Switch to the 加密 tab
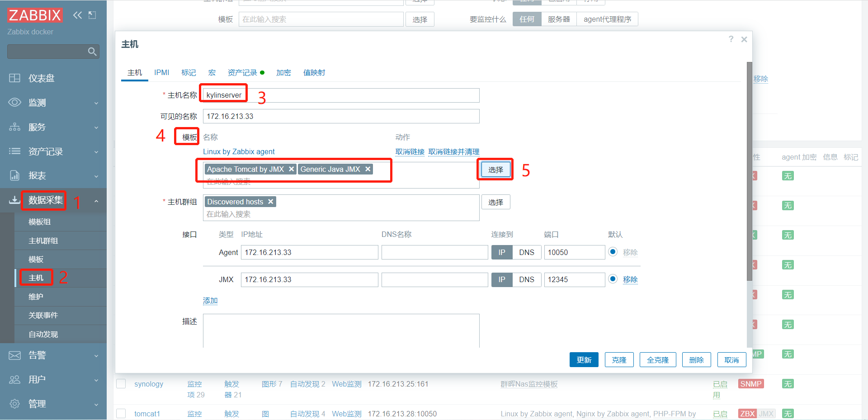The width and height of the screenshot is (868, 420). coord(283,72)
